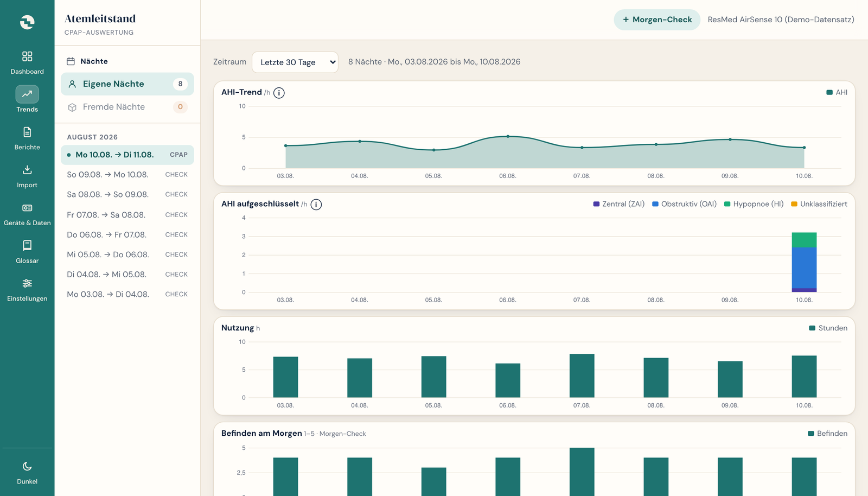Toggle Zentral (ZAI) legend entry

619,204
